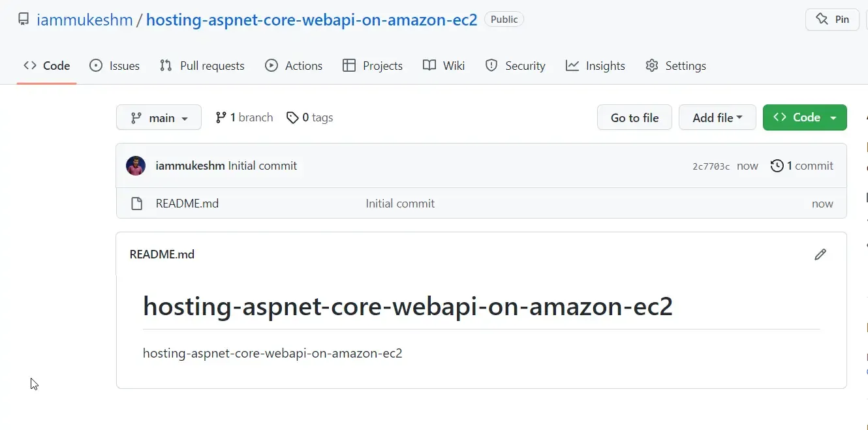The width and height of the screenshot is (868, 430).
Task: Open the commit history clock icon
Action: 777,166
